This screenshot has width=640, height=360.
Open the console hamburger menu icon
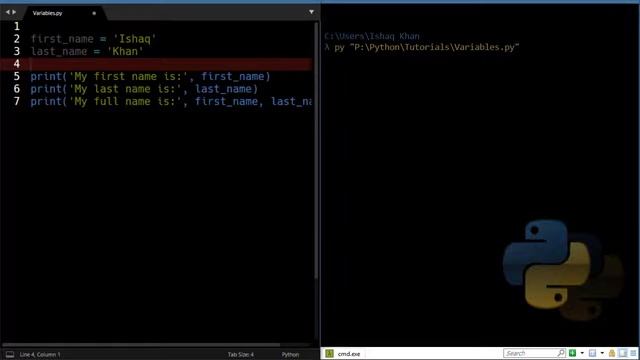point(633,353)
